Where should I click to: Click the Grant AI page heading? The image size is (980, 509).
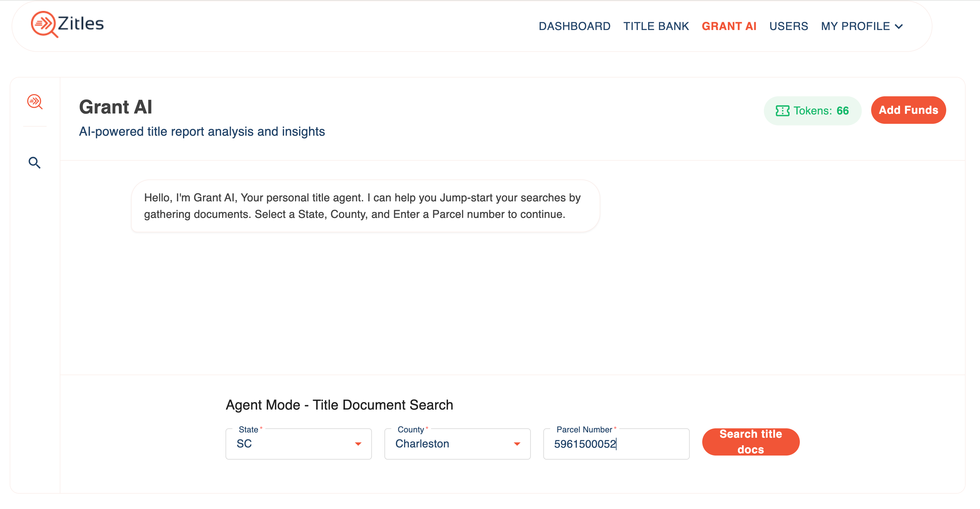[115, 107]
